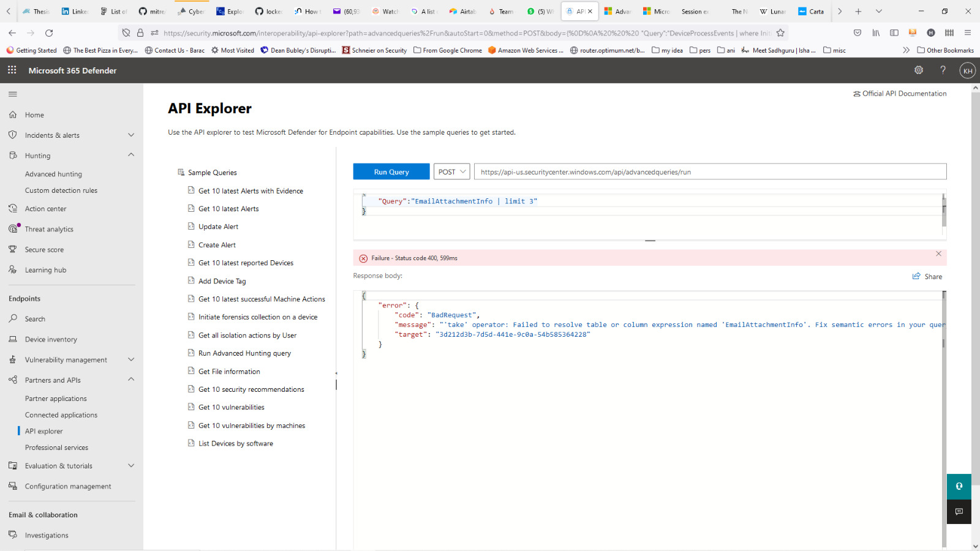Click the Home icon in sidebar

[x=13, y=114]
